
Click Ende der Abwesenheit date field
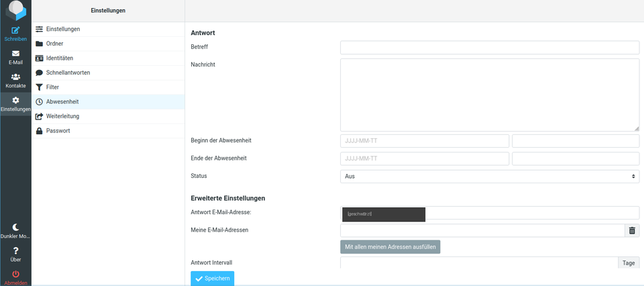pyautogui.click(x=425, y=158)
